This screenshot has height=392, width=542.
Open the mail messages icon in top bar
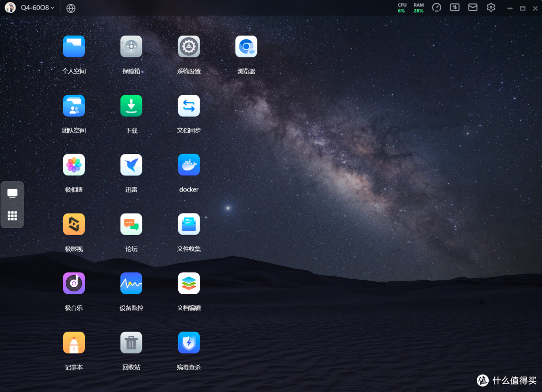tap(473, 7)
